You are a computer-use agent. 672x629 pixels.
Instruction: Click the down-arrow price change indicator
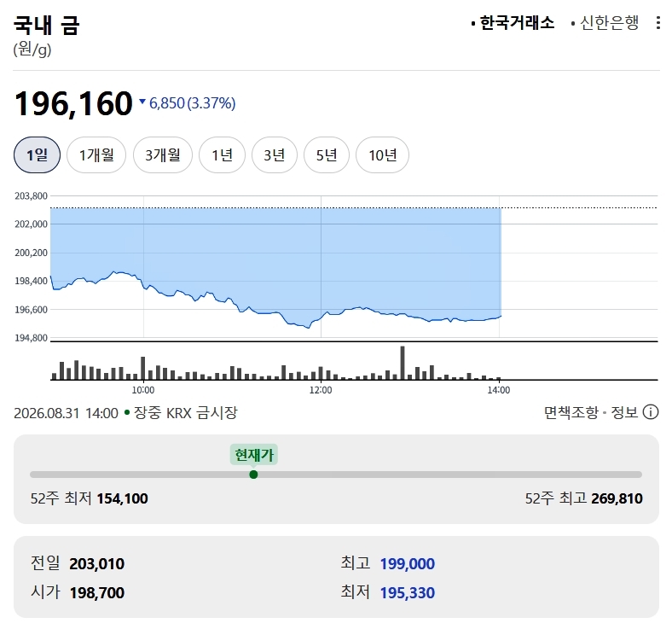click(x=142, y=102)
